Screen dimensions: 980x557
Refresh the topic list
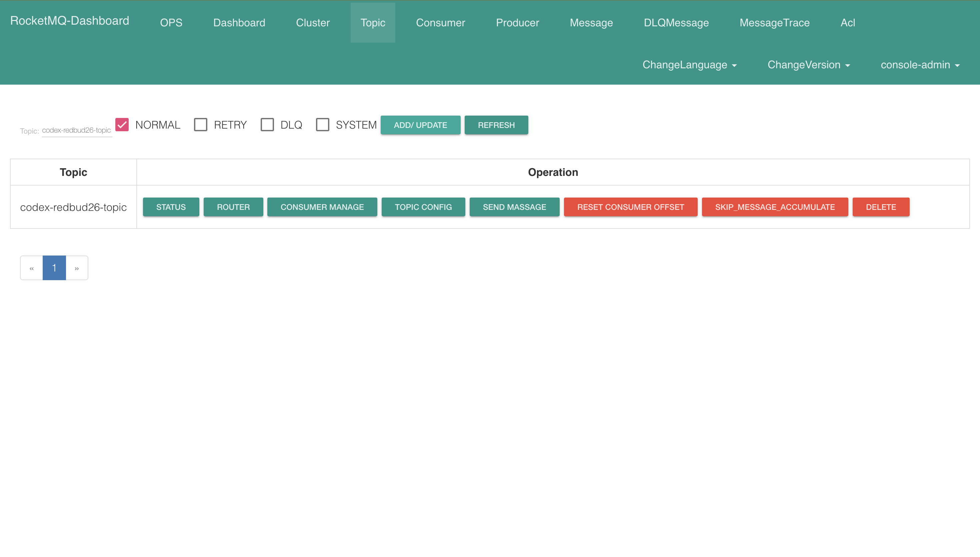[x=496, y=125]
